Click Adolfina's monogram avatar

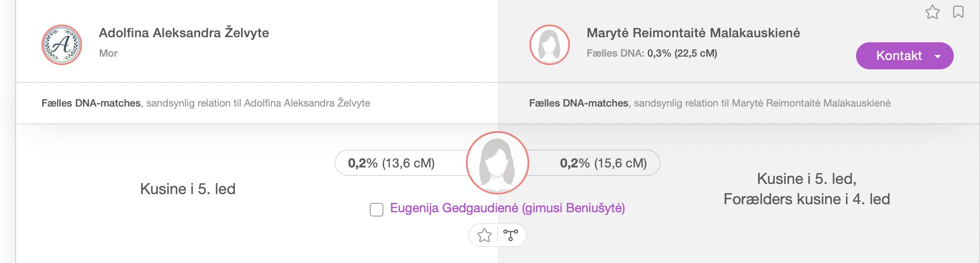pyautogui.click(x=62, y=45)
